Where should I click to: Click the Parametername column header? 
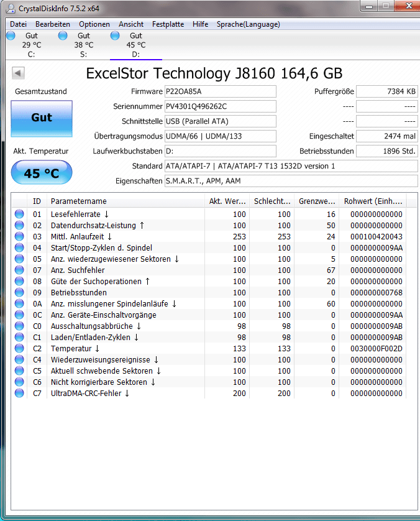(126, 201)
